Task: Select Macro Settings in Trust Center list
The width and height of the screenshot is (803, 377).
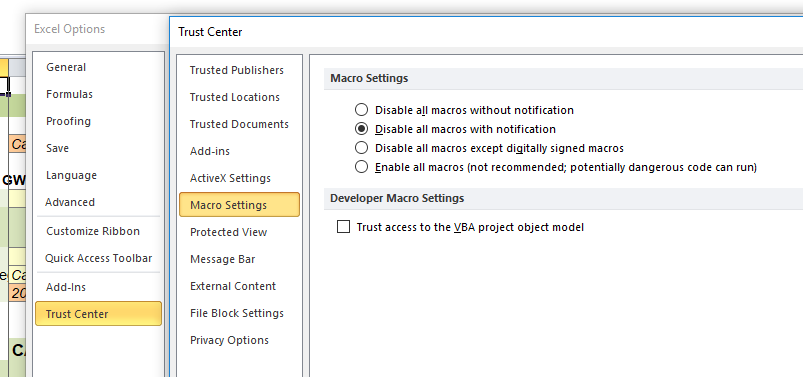Action: 239,205
